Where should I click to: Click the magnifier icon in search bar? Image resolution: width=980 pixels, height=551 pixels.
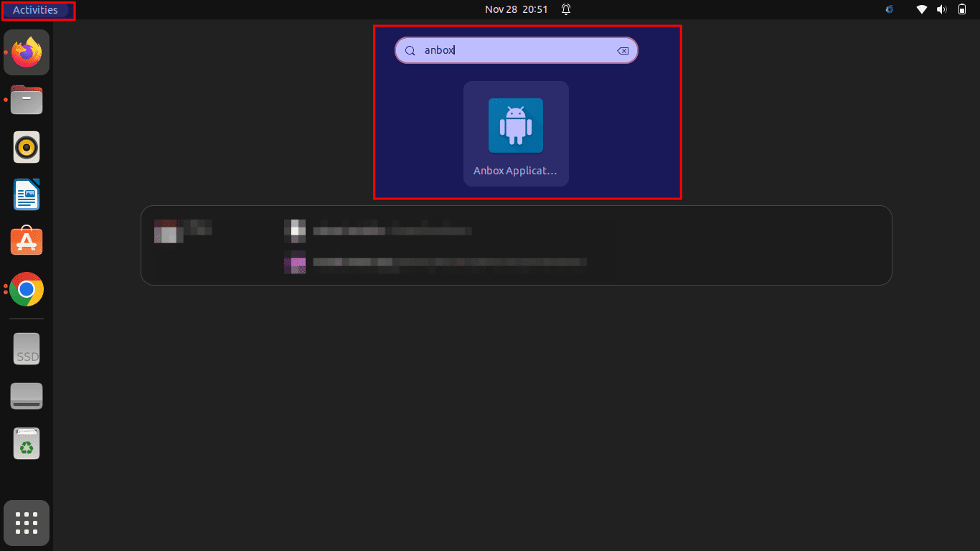410,51
